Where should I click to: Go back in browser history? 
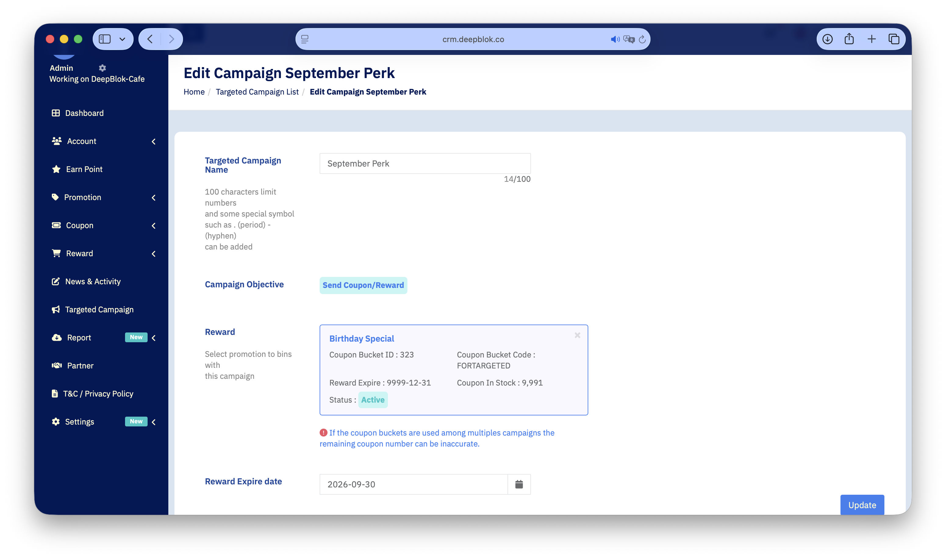click(150, 39)
